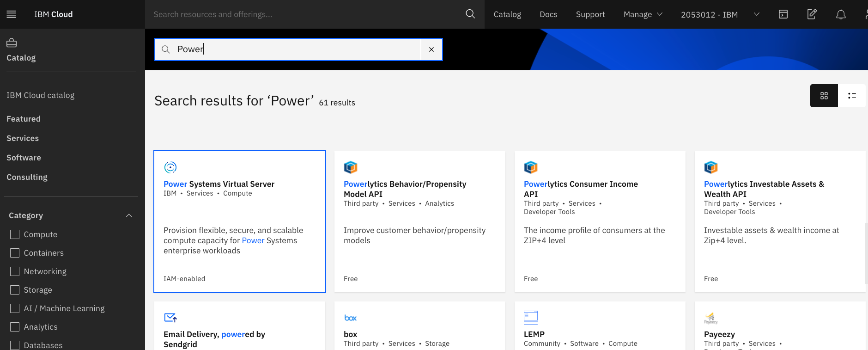Open Docs in the top bar

pyautogui.click(x=548, y=14)
